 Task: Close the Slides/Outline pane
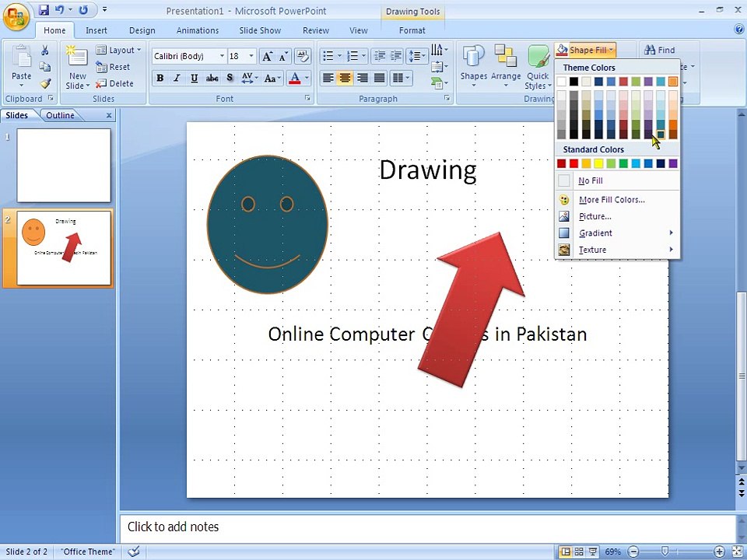(109, 115)
